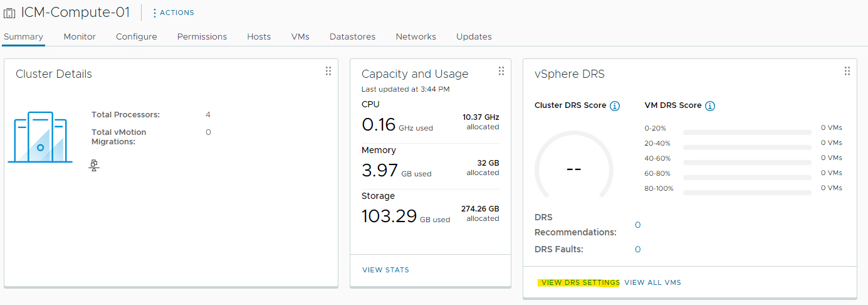868x305 pixels.
Task: Click the 10.37 GHz allocated value
Action: (x=481, y=117)
